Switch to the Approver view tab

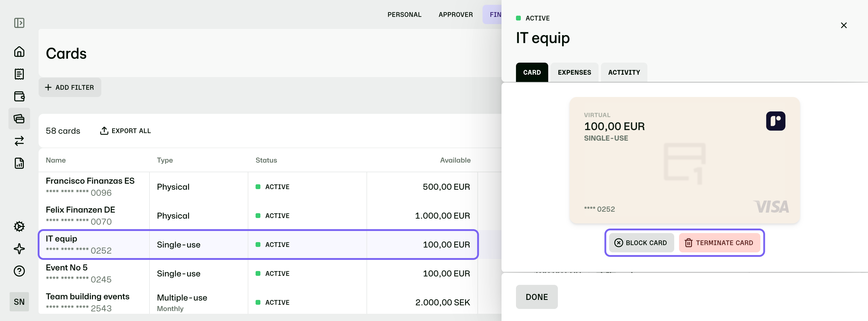[x=456, y=14]
